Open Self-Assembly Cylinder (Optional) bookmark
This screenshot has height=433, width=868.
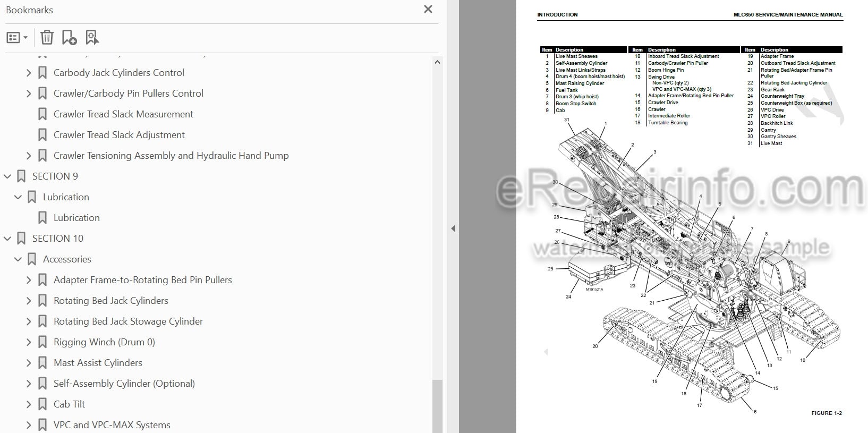point(124,384)
